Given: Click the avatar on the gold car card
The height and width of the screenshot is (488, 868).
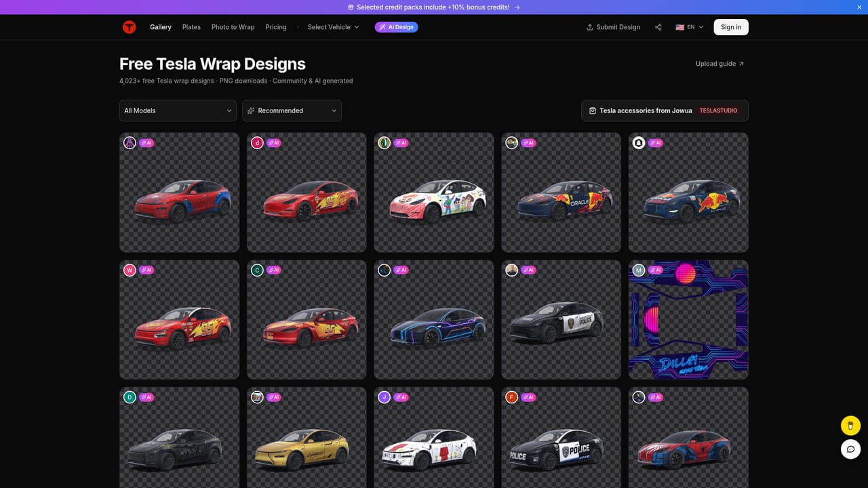Looking at the screenshot, I should coord(257,397).
